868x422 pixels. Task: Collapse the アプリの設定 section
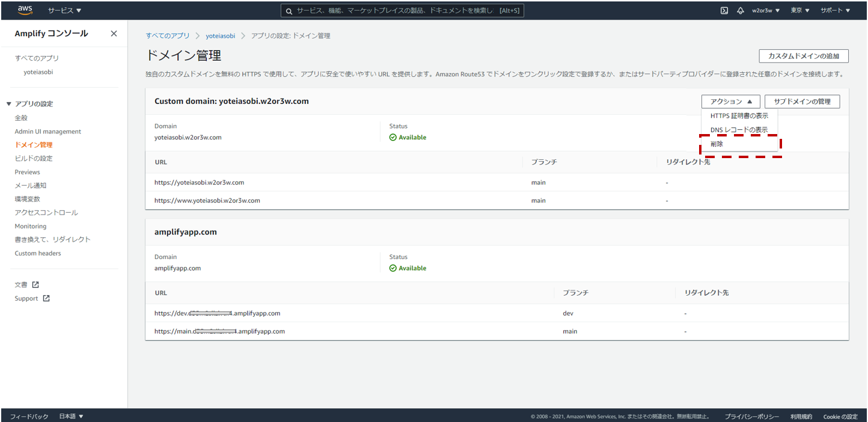30,103
